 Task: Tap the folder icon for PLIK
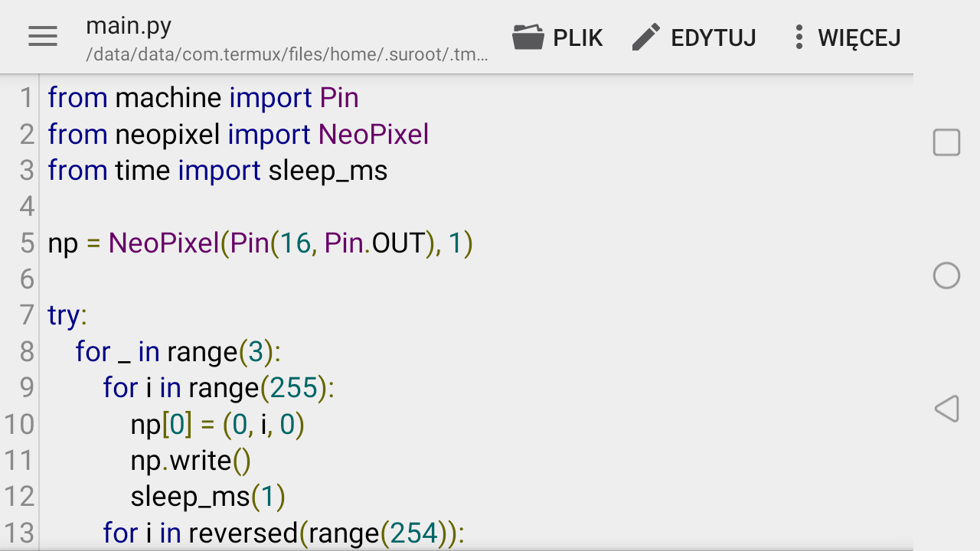528,37
